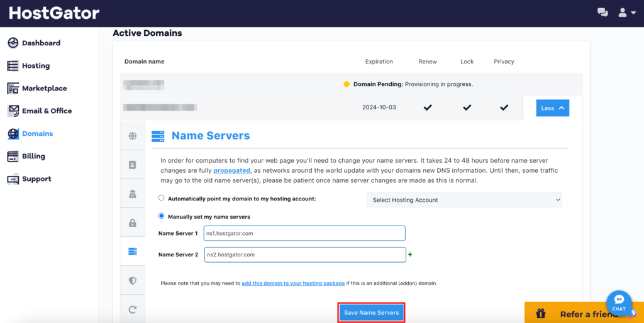This screenshot has width=644, height=323.
Task: Open the domain locking padlock tab
Action: [132, 223]
